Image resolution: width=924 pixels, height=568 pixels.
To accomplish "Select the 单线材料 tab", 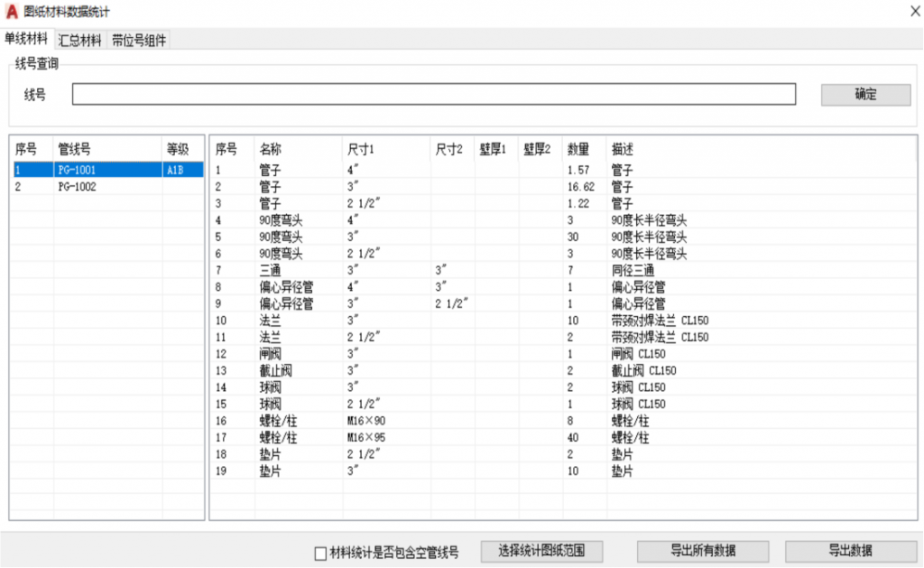I will pos(26,39).
